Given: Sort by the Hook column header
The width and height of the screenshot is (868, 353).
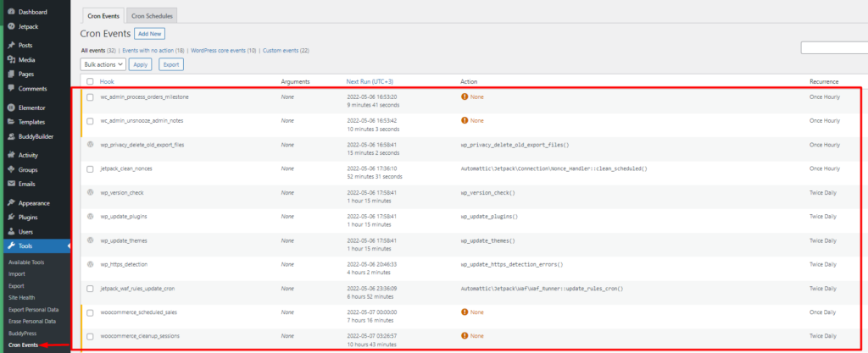Looking at the screenshot, I should point(106,81).
